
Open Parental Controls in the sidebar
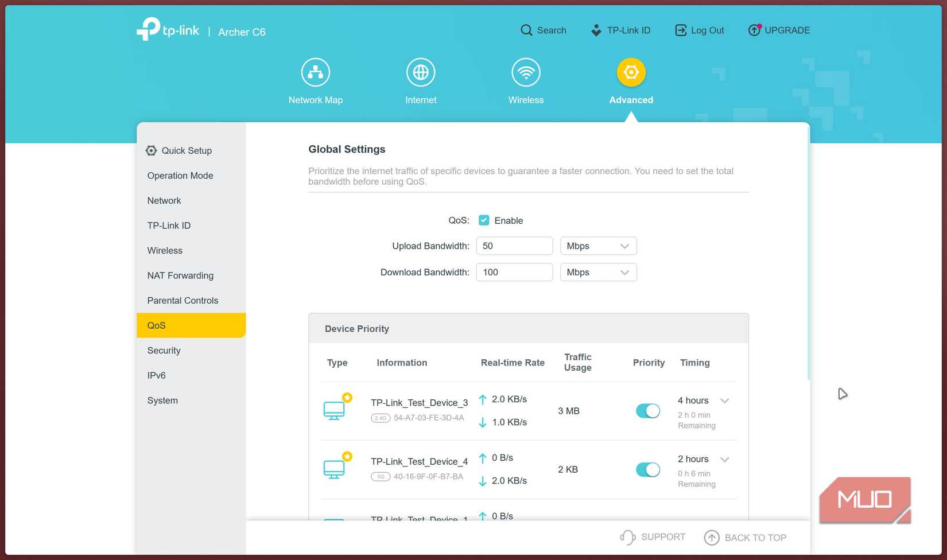[191, 300]
